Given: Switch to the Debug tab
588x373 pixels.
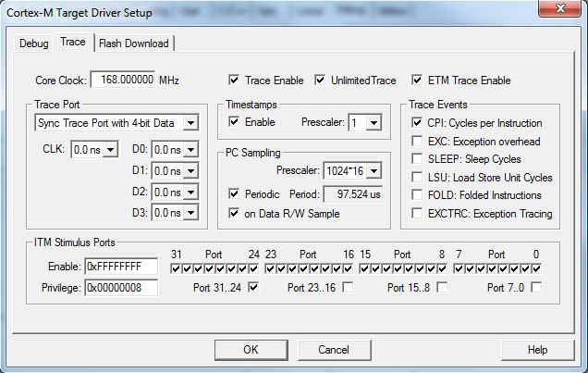Looking at the screenshot, I should (x=34, y=44).
